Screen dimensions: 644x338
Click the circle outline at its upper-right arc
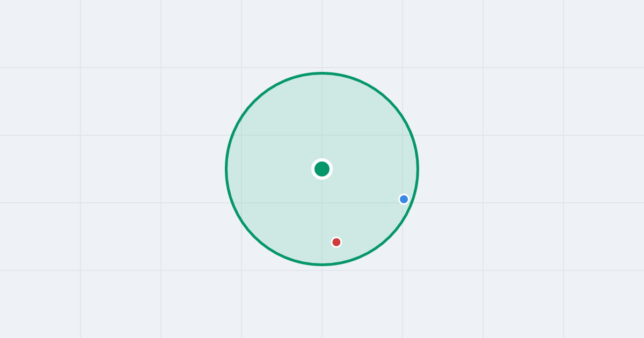[x=390, y=101]
